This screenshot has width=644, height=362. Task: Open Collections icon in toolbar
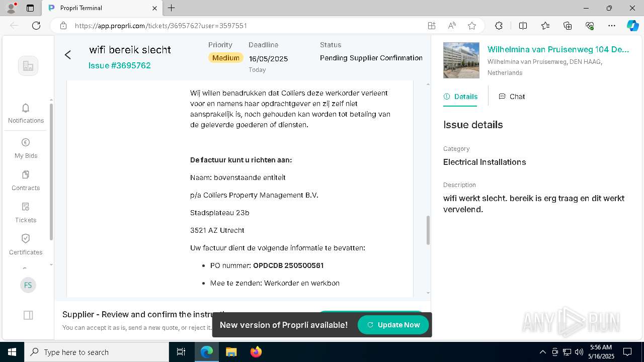tap(568, 26)
